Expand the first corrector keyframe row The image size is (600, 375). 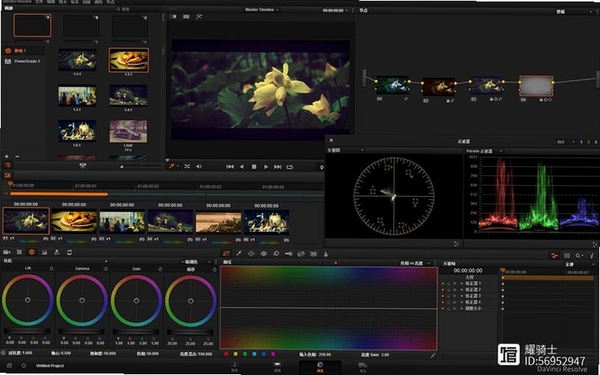pos(462,284)
